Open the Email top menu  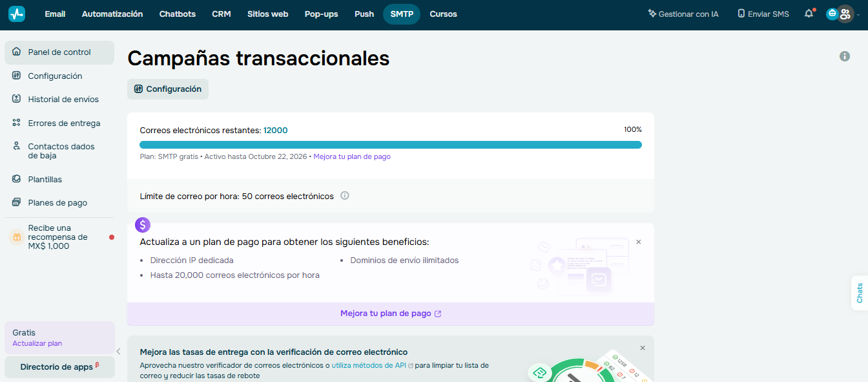[55, 14]
